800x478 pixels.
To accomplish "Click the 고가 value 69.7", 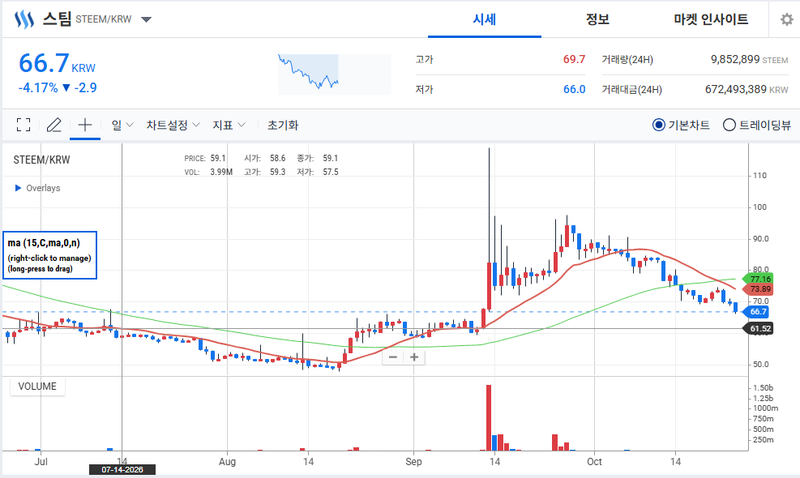I will click(x=574, y=59).
